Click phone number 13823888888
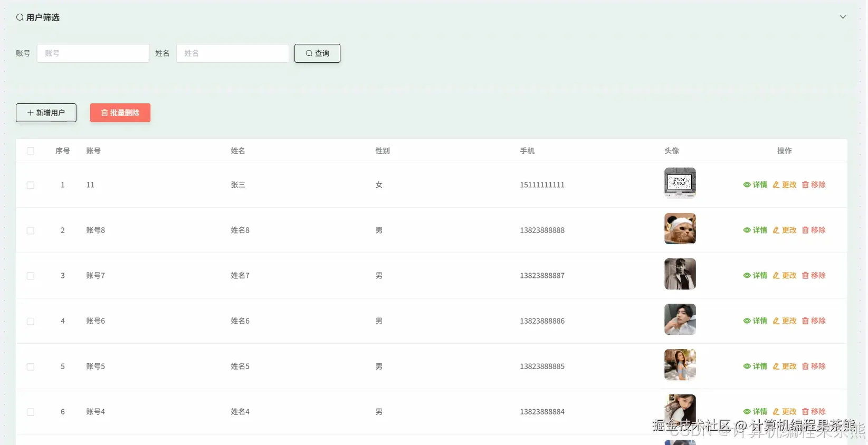This screenshot has height=445, width=868. pos(542,230)
